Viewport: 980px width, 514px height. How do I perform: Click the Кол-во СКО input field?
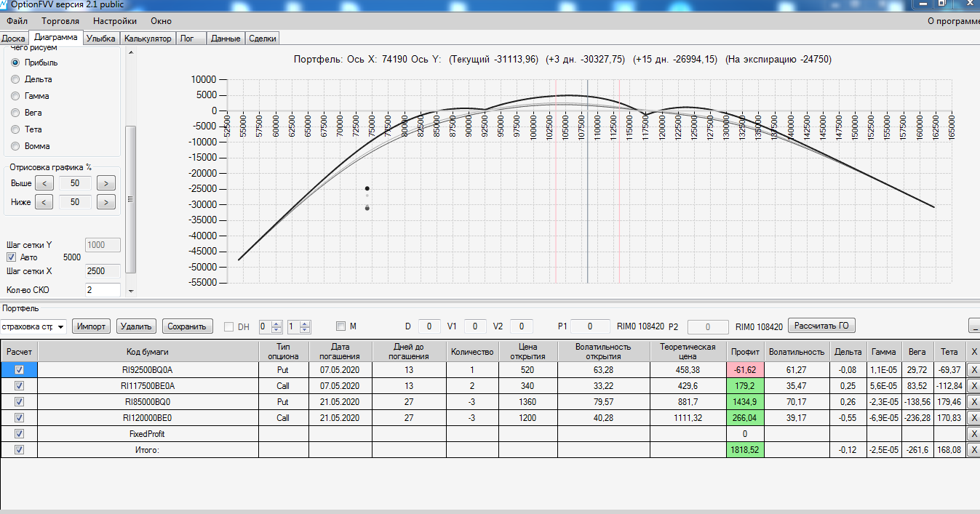tap(103, 289)
